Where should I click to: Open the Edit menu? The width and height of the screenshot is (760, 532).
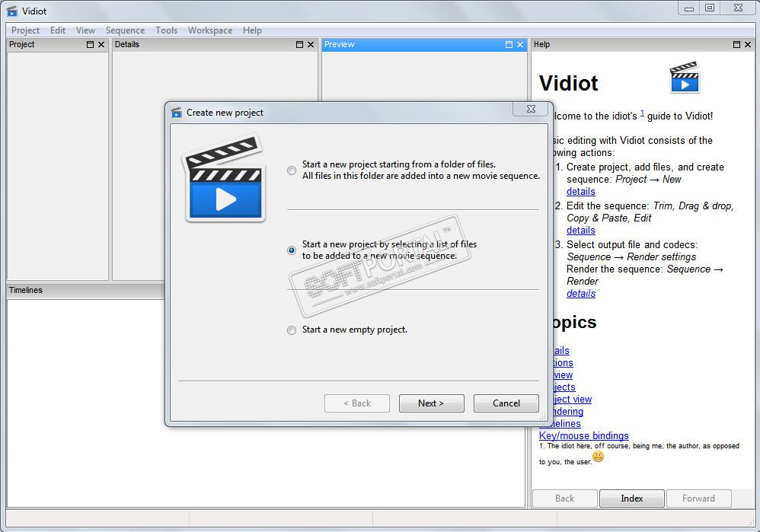(58, 30)
